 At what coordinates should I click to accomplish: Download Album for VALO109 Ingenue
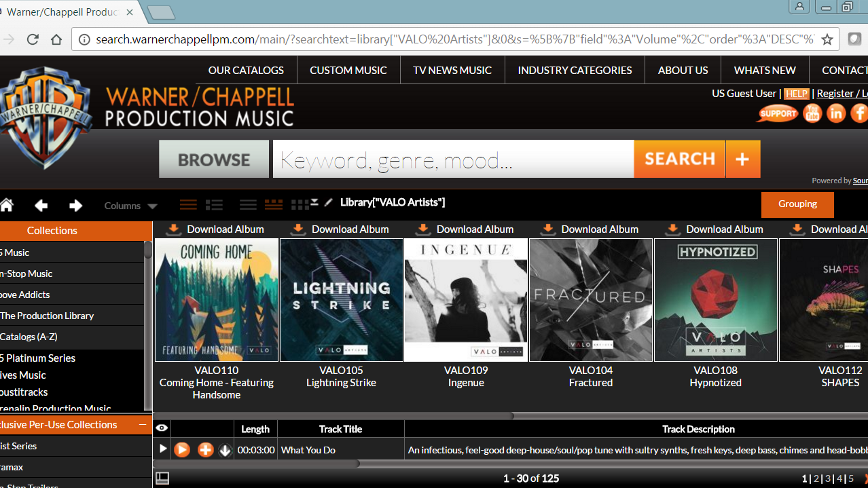pyautogui.click(x=465, y=229)
